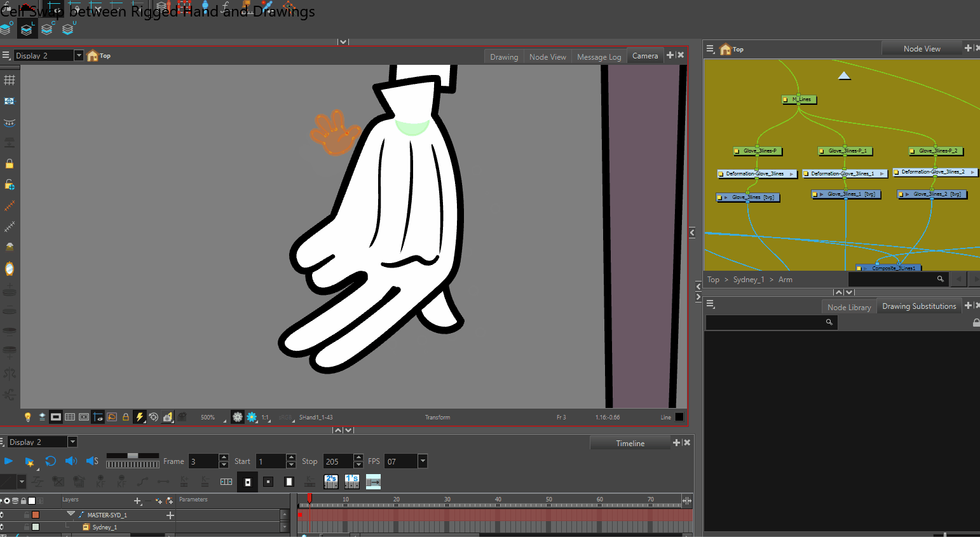
Task: Click the grey deformer chain icon
Action: point(10,226)
